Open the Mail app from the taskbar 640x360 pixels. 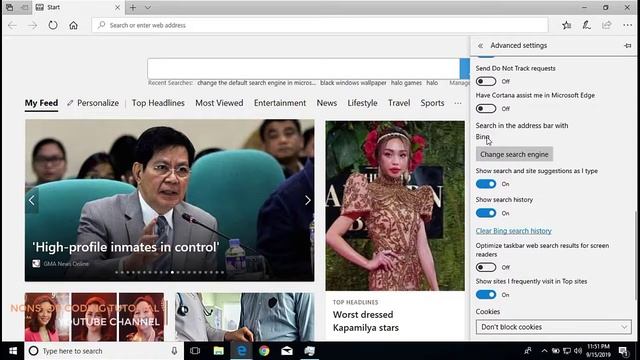tap(287, 351)
